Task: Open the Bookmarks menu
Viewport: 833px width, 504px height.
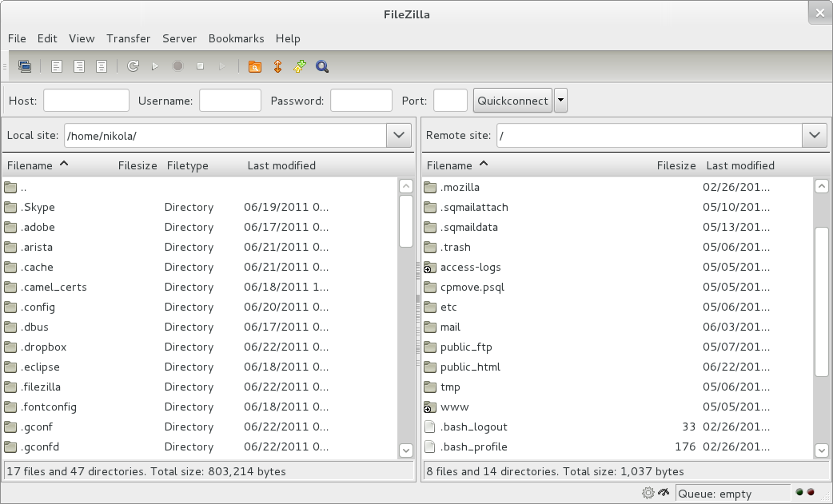Action: click(237, 38)
